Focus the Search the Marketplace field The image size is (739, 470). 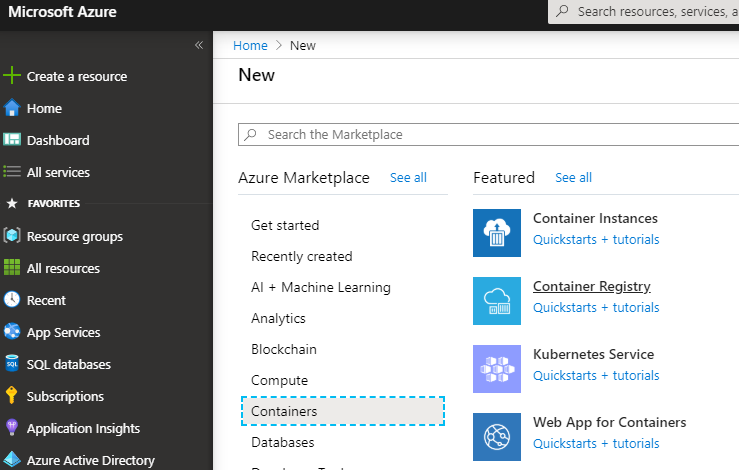[488, 134]
